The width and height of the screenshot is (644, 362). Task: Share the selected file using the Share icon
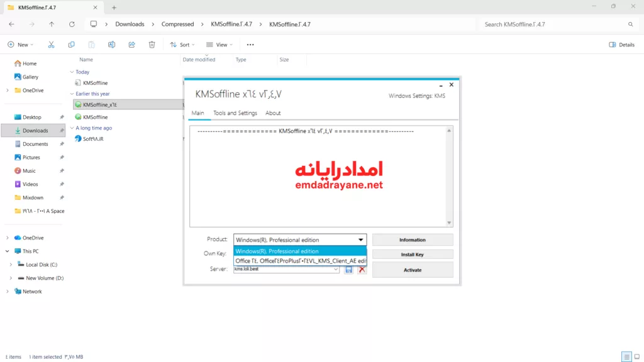pyautogui.click(x=131, y=45)
